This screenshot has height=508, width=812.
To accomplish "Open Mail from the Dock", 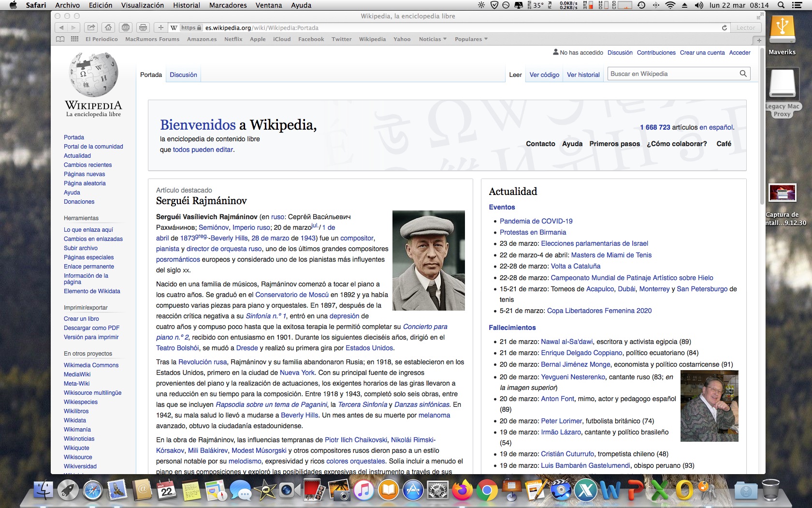I will coord(117,491).
